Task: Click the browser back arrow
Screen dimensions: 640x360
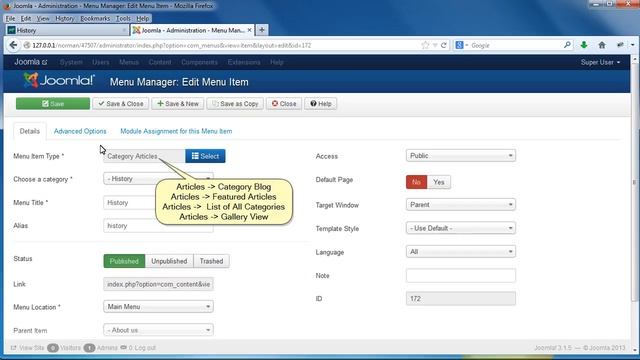Action: click(x=13, y=45)
